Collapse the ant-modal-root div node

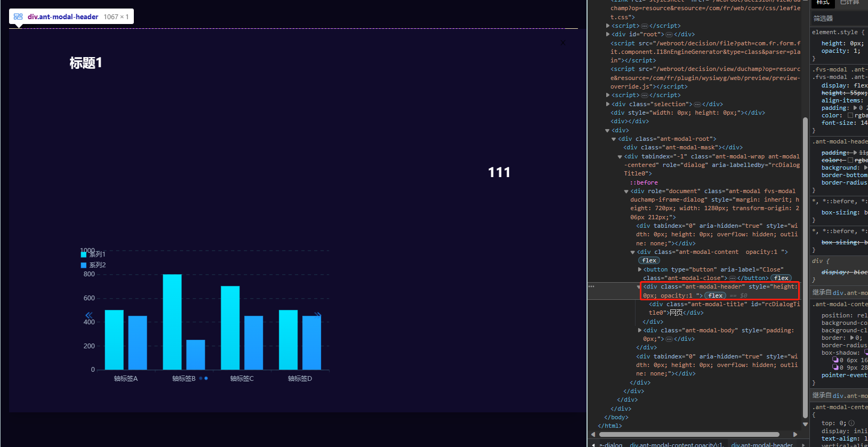614,139
